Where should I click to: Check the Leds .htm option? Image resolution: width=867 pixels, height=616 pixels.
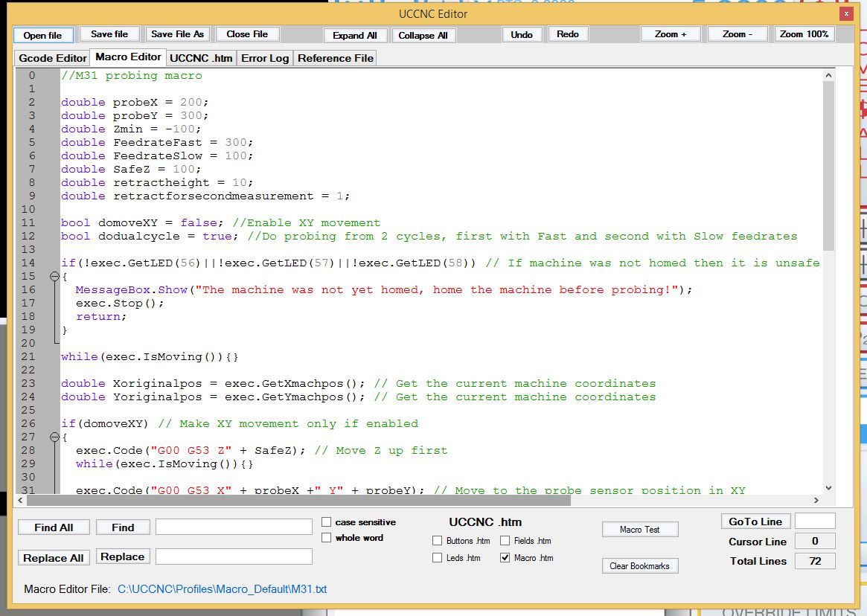click(x=438, y=558)
